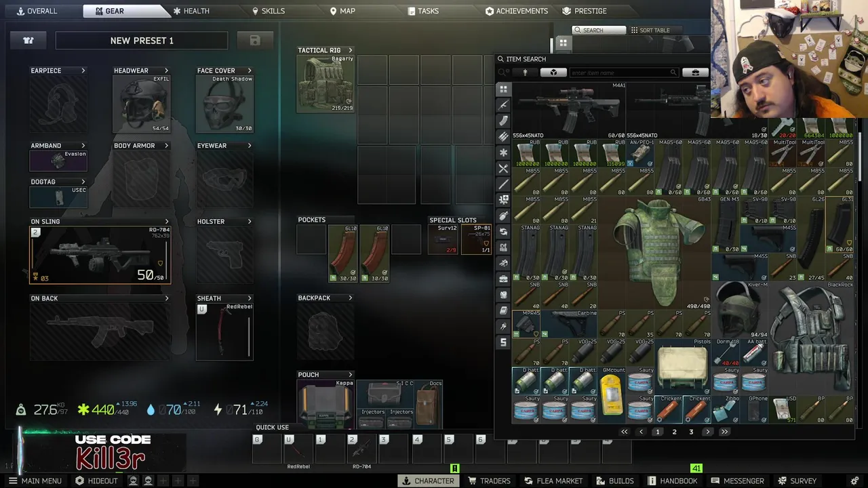Expand the Face Cover slot chevron

click(x=250, y=70)
